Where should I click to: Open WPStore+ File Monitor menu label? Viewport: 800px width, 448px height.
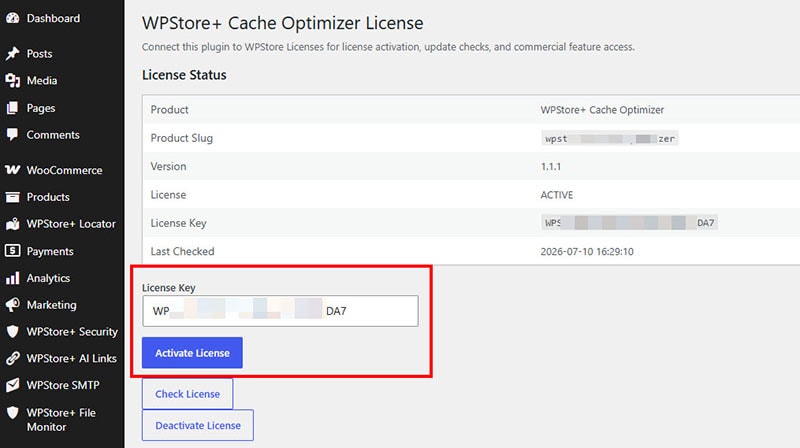61,419
